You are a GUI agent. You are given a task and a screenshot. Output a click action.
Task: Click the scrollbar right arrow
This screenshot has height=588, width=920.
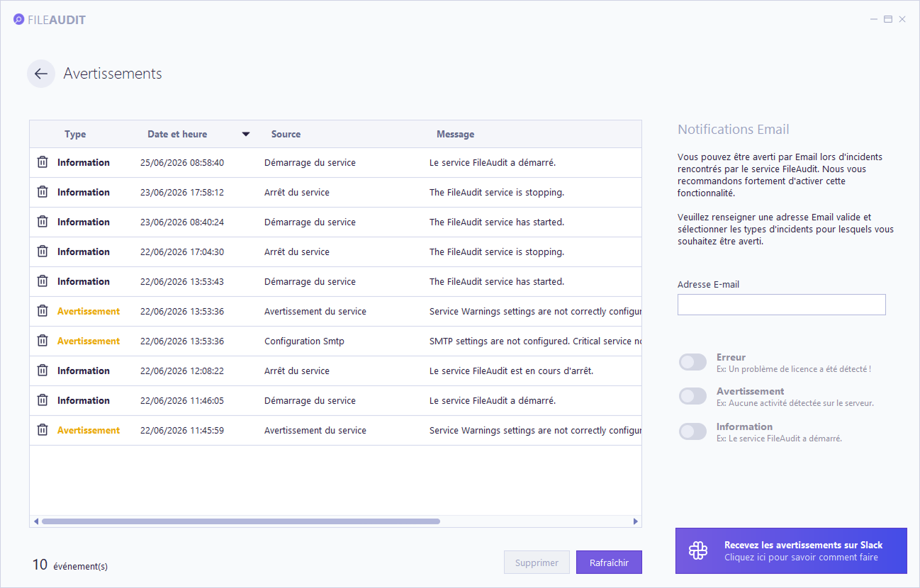[636, 521]
